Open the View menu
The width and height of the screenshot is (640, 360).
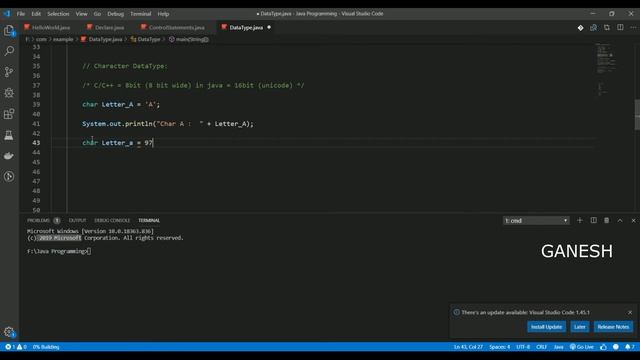pos(81,14)
